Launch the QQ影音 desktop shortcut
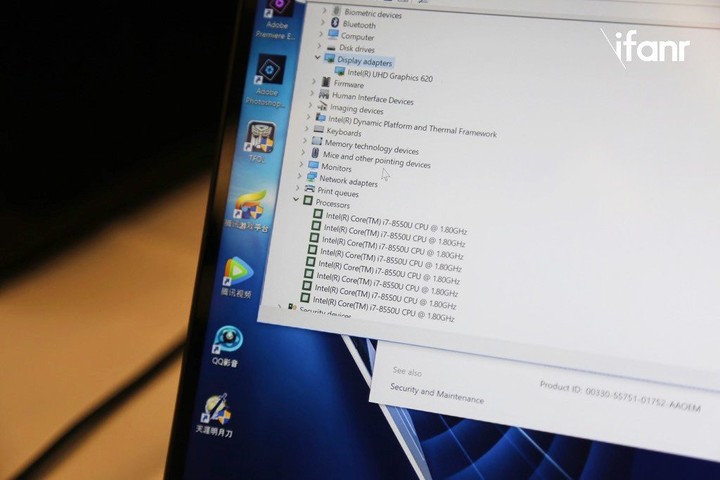The width and height of the screenshot is (720, 480). coord(226,347)
